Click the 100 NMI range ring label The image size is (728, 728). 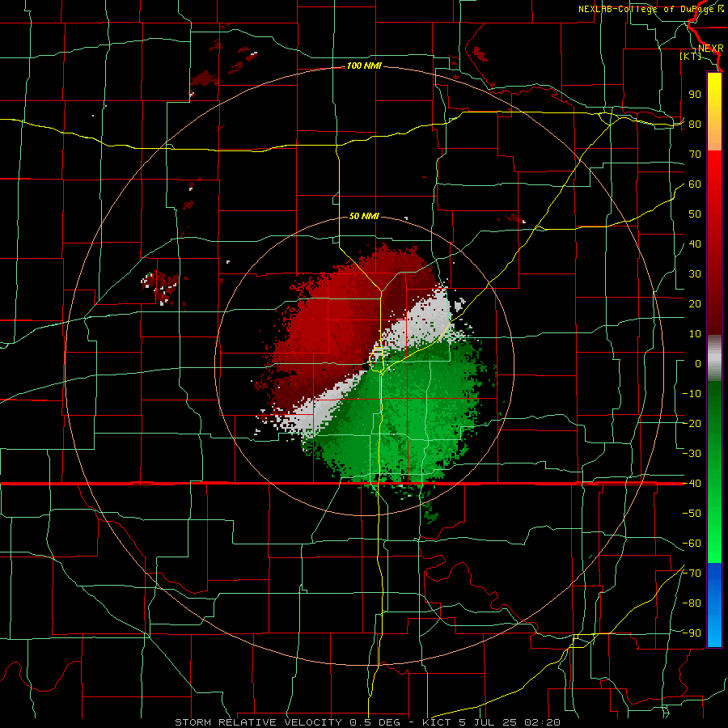tap(364, 66)
